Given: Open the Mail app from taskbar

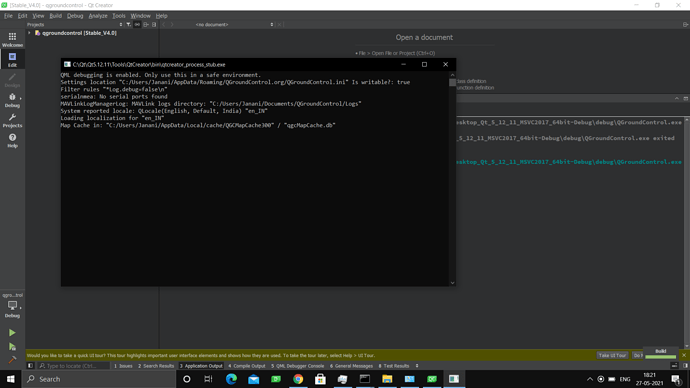Looking at the screenshot, I should click(x=253, y=379).
